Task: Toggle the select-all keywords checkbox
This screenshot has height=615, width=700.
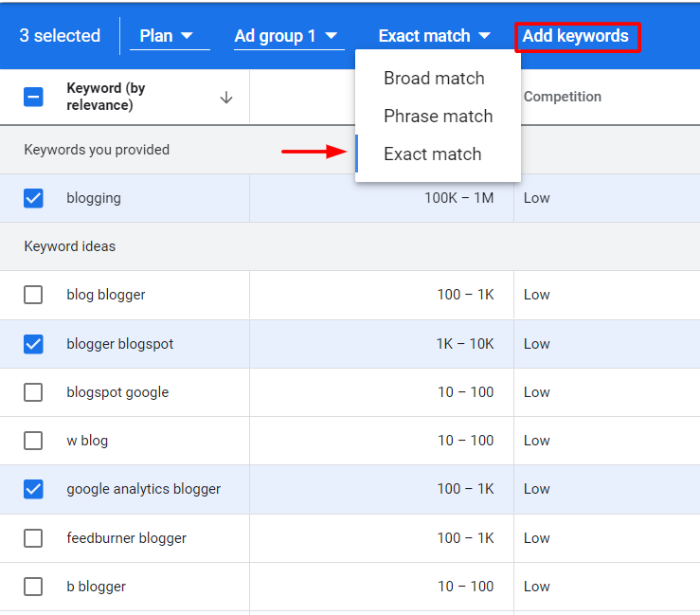Action: 33,97
